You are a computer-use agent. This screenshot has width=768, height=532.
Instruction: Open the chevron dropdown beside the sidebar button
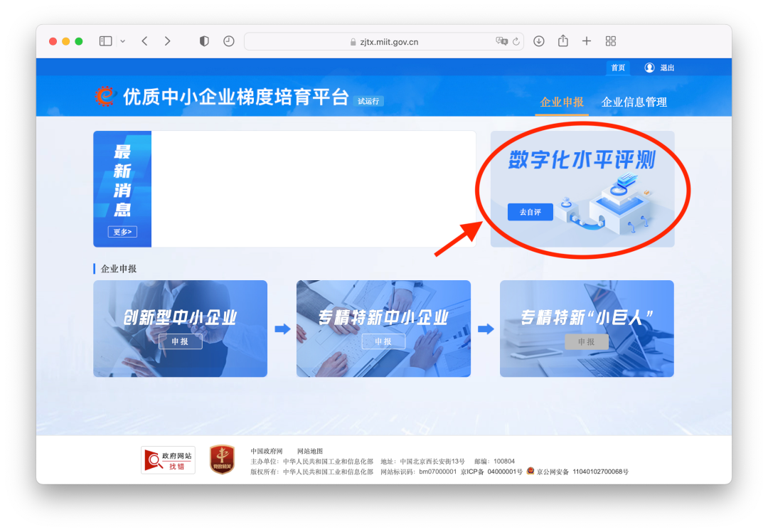coord(122,41)
